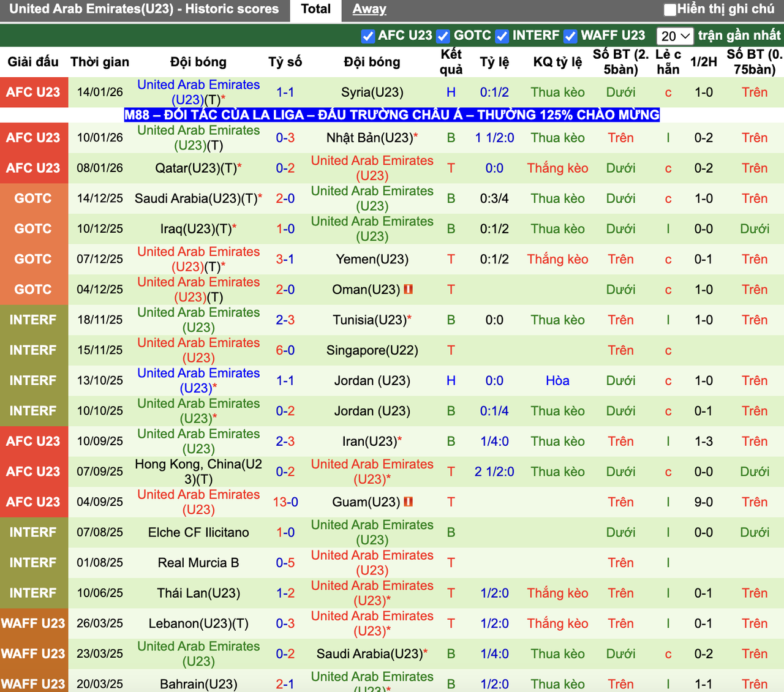Click the red card icon beside Oman(U23)
Viewport: 784px width, 692px height.
(x=408, y=289)
